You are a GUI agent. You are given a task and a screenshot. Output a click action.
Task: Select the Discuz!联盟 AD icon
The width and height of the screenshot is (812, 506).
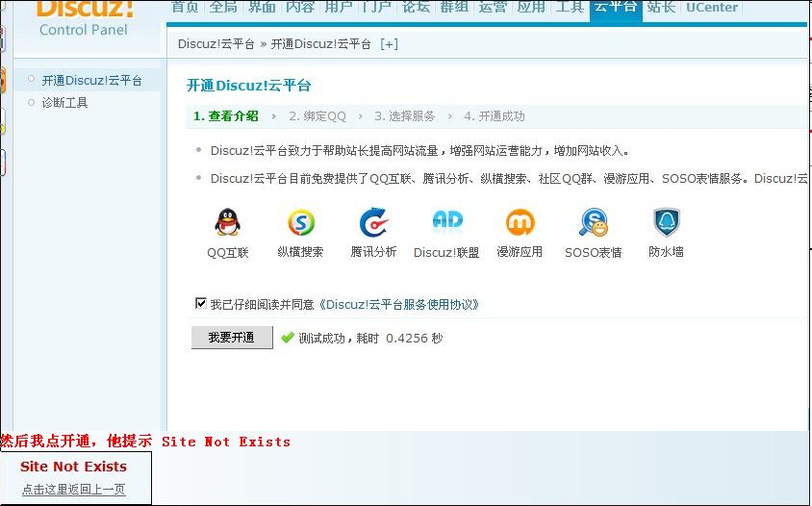(x=447, y=220)
